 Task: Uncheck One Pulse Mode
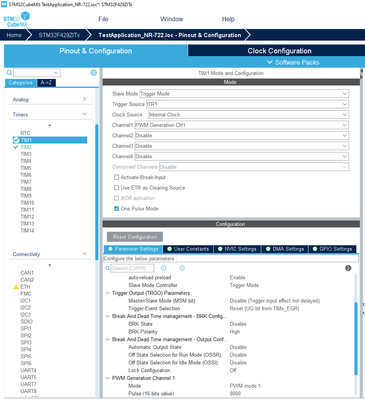pyautogui.click(x=116, y=209)
